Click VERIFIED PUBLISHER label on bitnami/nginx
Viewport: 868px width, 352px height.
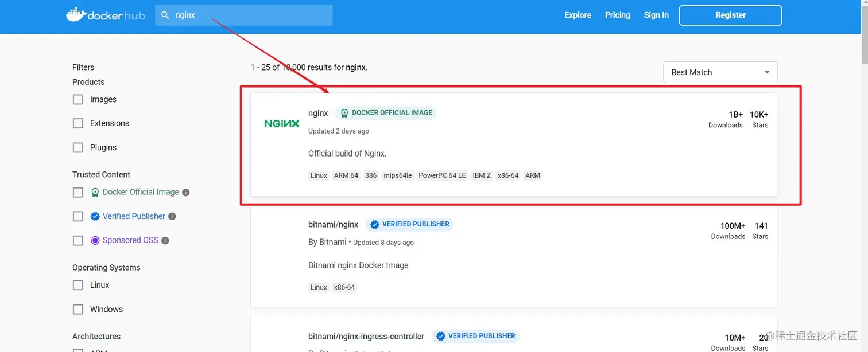(x=416, y=224)
